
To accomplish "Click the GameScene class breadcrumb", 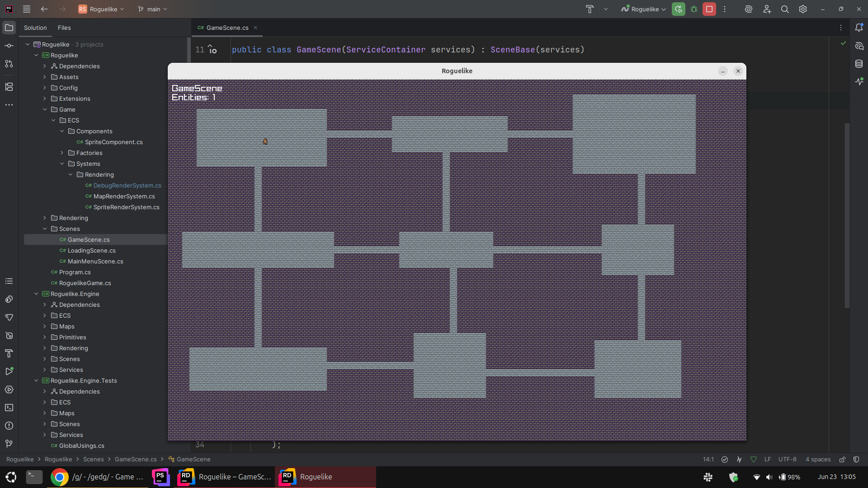I will 189,459.
